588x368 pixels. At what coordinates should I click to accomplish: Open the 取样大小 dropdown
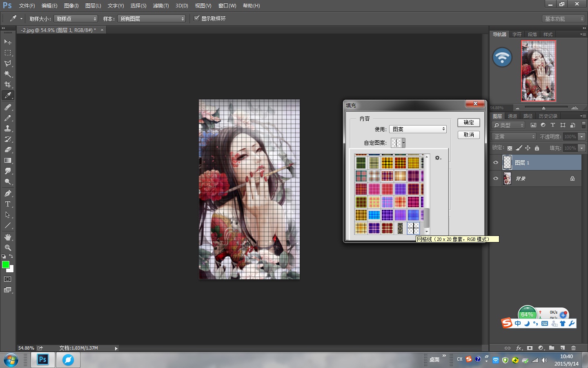point(76,19)
